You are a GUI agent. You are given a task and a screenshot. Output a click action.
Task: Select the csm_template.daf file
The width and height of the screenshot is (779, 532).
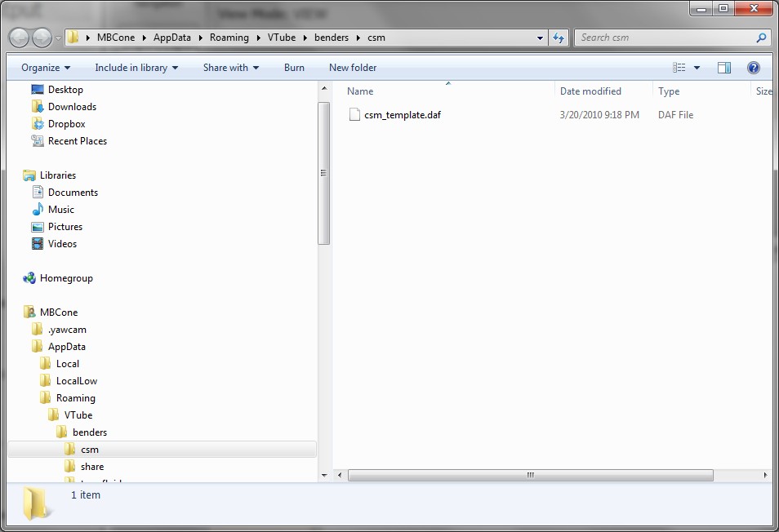402,115
